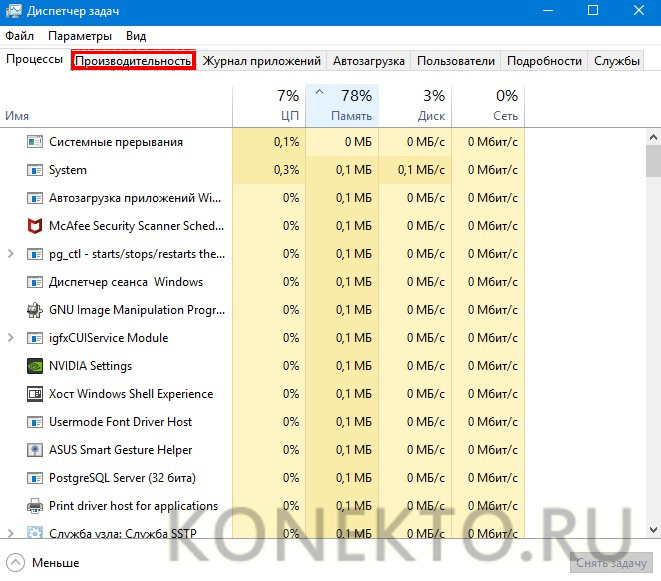Viewport: 661px width, 581px height.
Task: Select the Хост Windows Shell Experience row
Action: (x=262, y=394)
